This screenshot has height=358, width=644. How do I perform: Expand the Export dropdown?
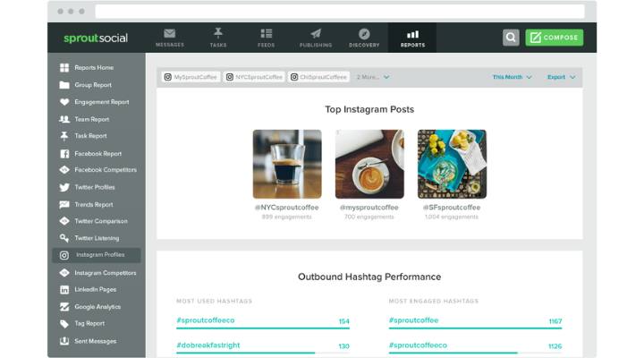(561, 77)
